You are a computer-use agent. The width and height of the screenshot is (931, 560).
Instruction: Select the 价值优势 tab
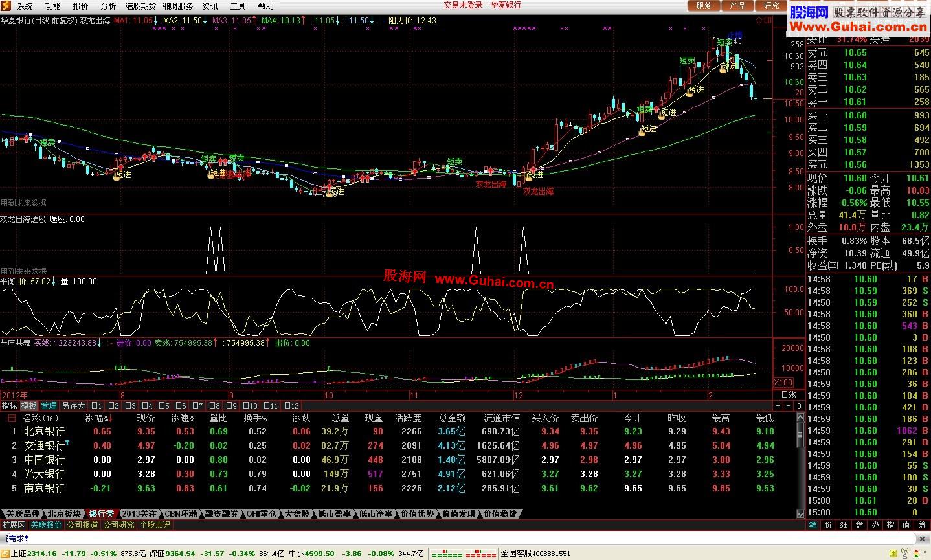pyautogui.click(x=417, y=513)
